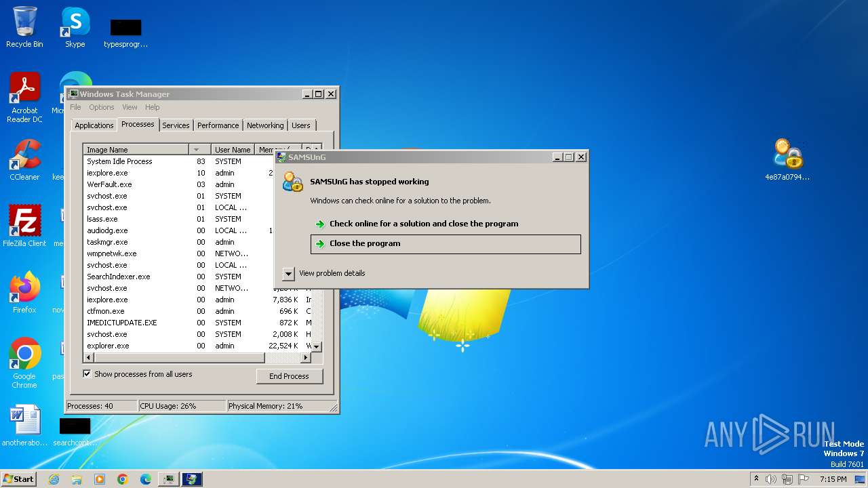Click the Start button
The image size is (868, 488).
pos(18,479)
